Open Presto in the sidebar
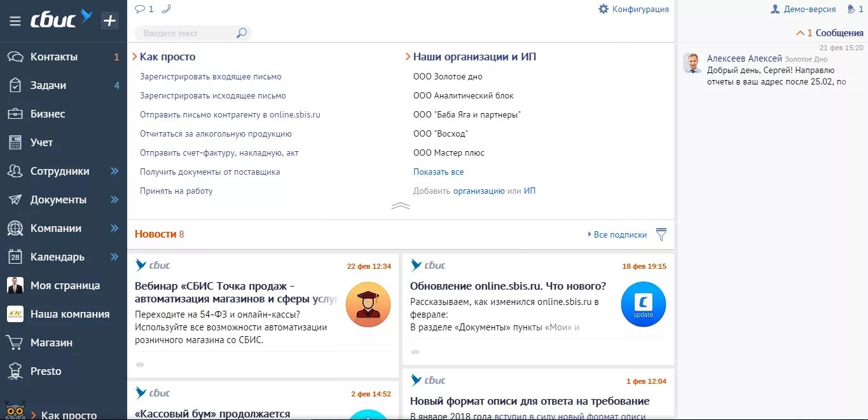The width and height of the screenshot is (868, 420). [x=64, y=371]
